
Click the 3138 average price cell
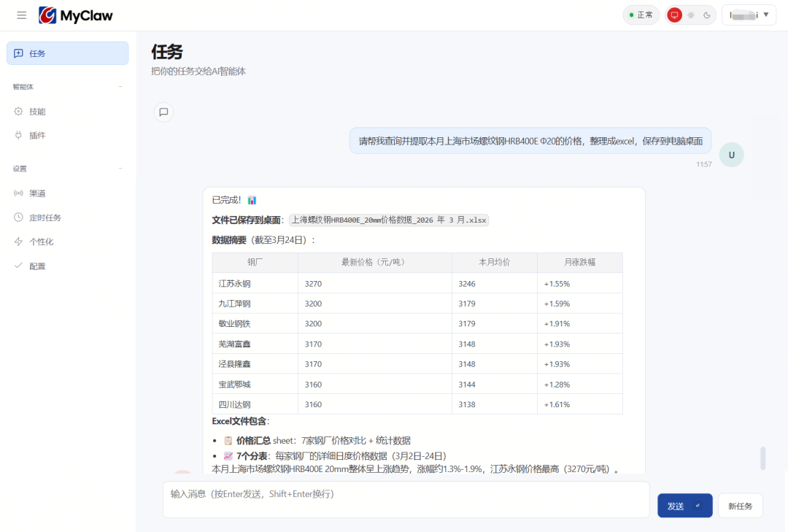click(495, 404)
